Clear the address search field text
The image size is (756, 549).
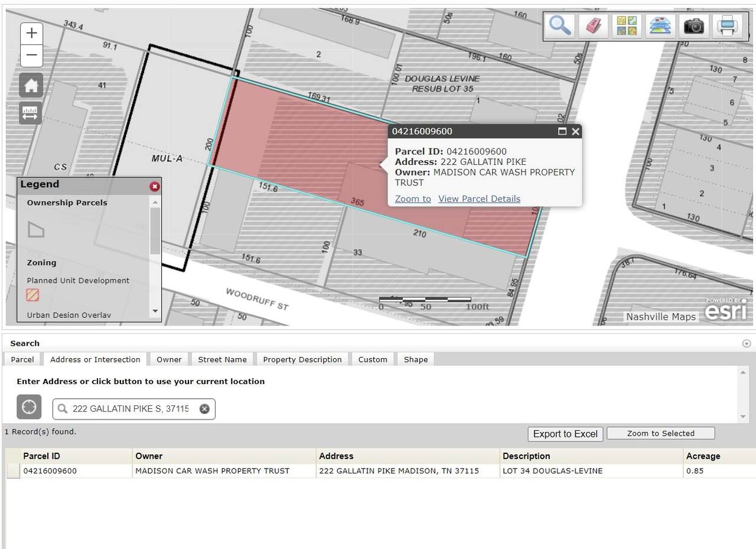204,409
